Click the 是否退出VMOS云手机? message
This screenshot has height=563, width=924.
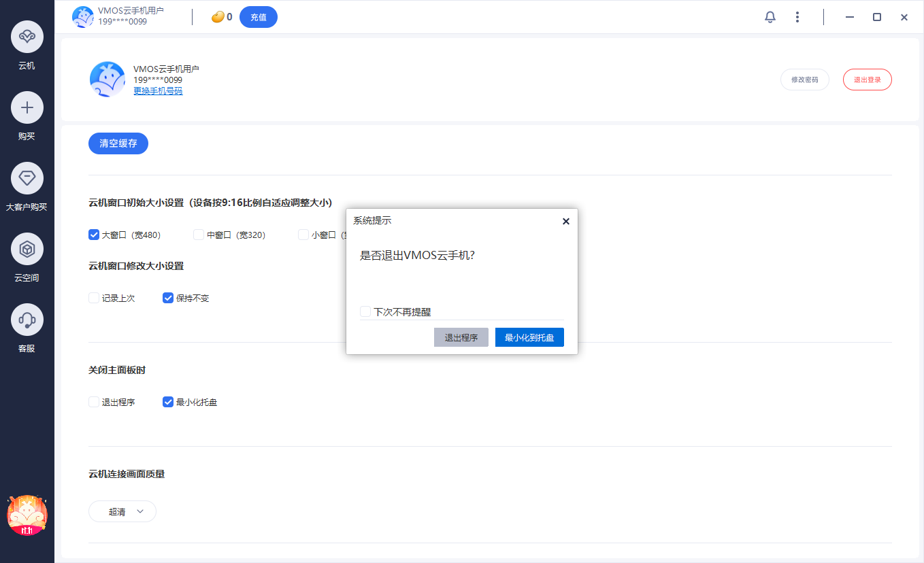pyautogui.click(x=417, y=255)
